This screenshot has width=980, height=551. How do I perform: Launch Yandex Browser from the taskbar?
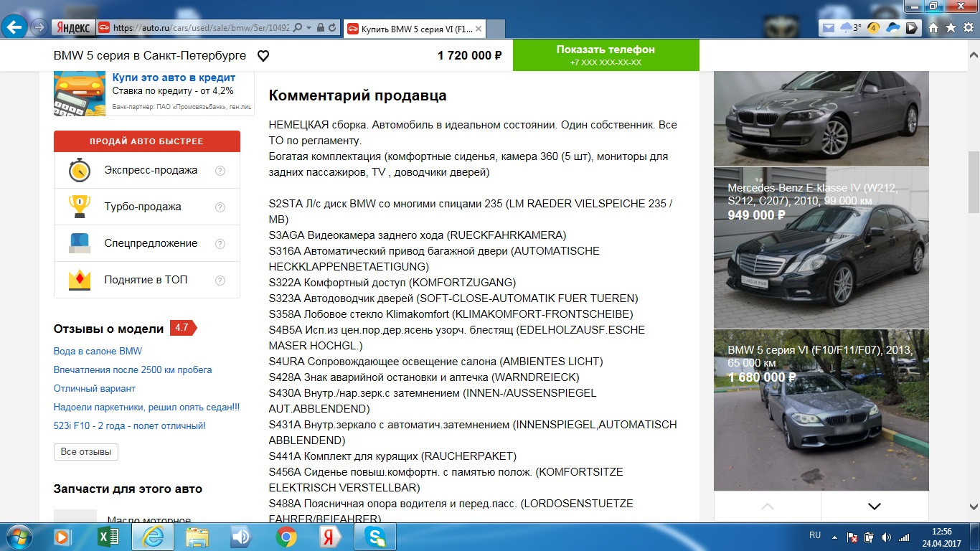point(330,537)
